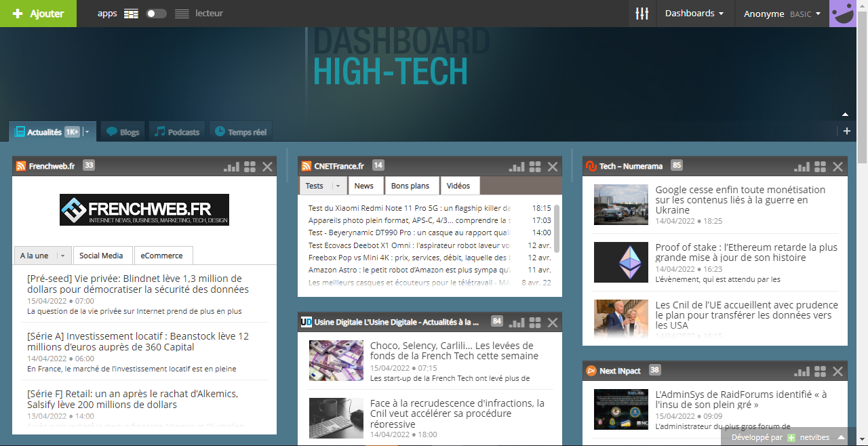
Task: Open the Freebox Pop vs Mini 4K row
Action: coord(430,258)
